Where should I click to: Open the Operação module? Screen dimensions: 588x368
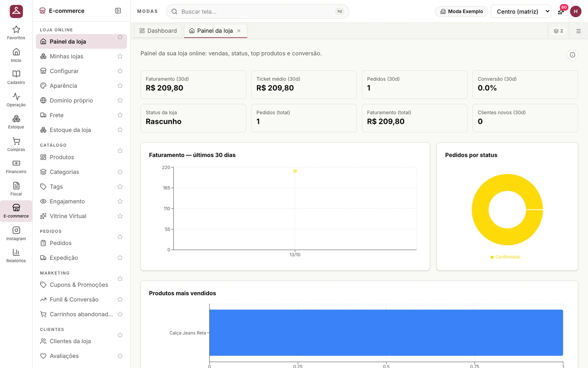pyautogui.click(x=16, y=100)
